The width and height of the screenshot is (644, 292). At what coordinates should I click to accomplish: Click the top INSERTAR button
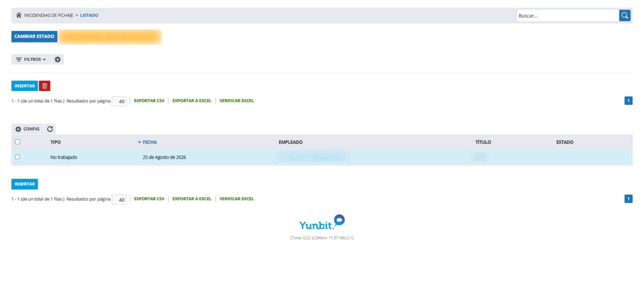25,86
